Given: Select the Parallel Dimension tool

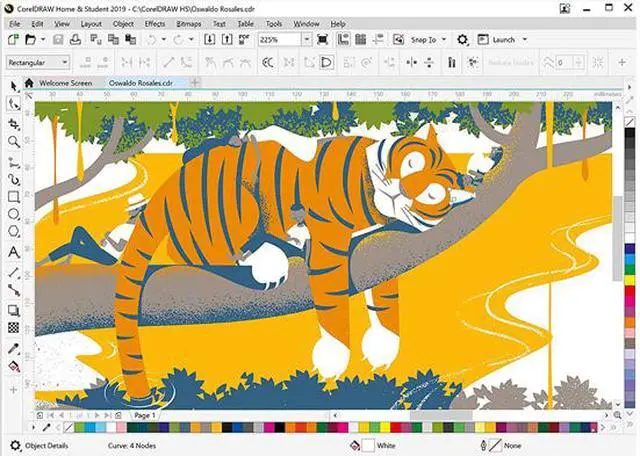Looking at the screenshot, I should (13, 272).
